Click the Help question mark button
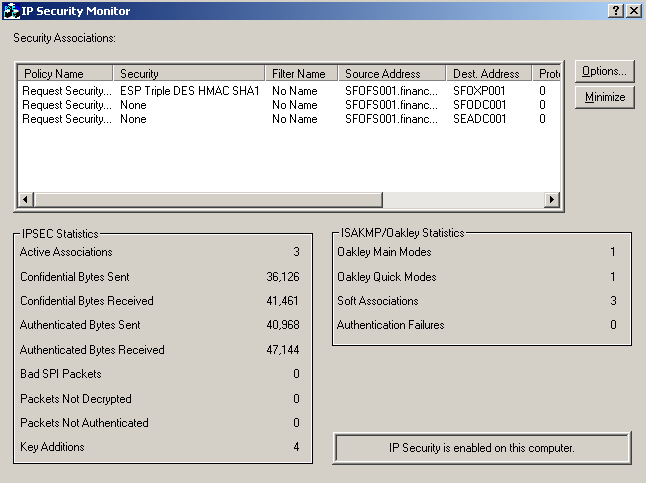 (x=616, y=10)
